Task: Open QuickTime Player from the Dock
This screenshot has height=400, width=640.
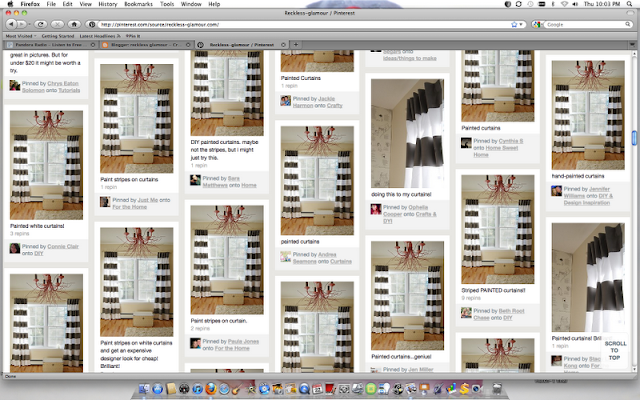Action: pos(304,389)
